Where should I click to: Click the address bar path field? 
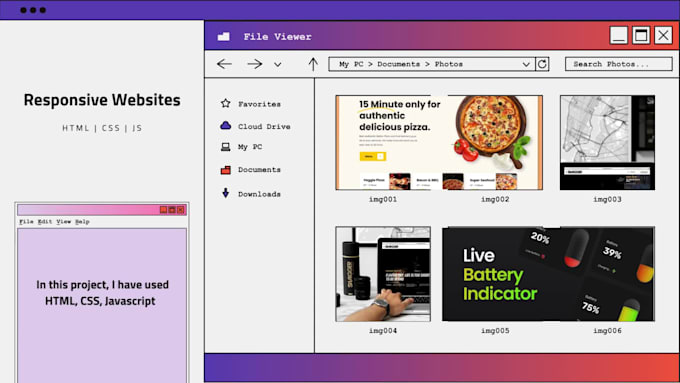coord(432,64)
